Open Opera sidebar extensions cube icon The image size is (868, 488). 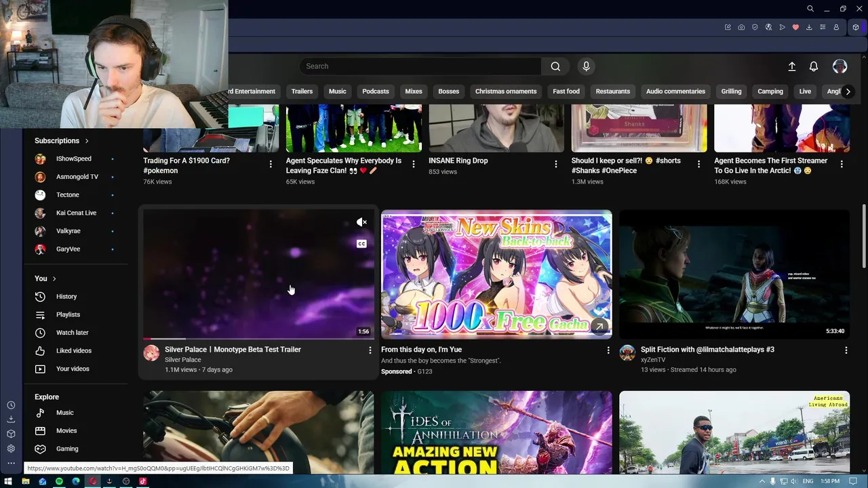click(11, 434)
